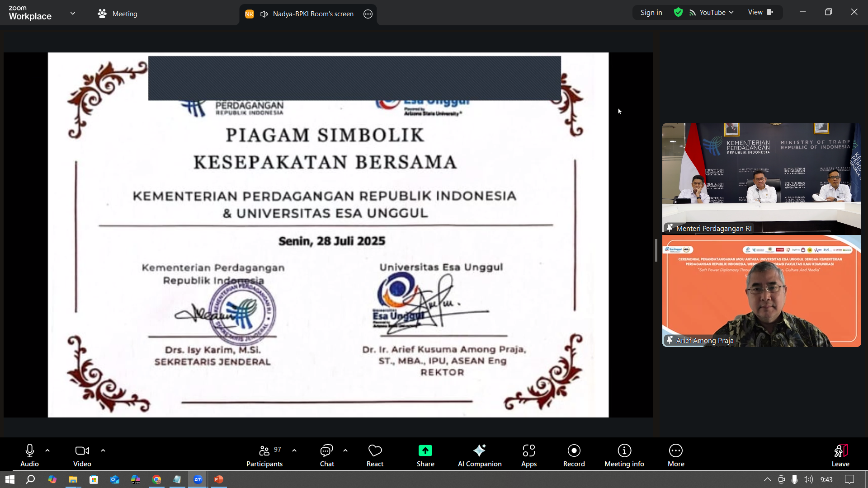Click the Microsoft 365 taskbar icon
The height and width of the screenshot is (488, 868).
tap(136, 479)
